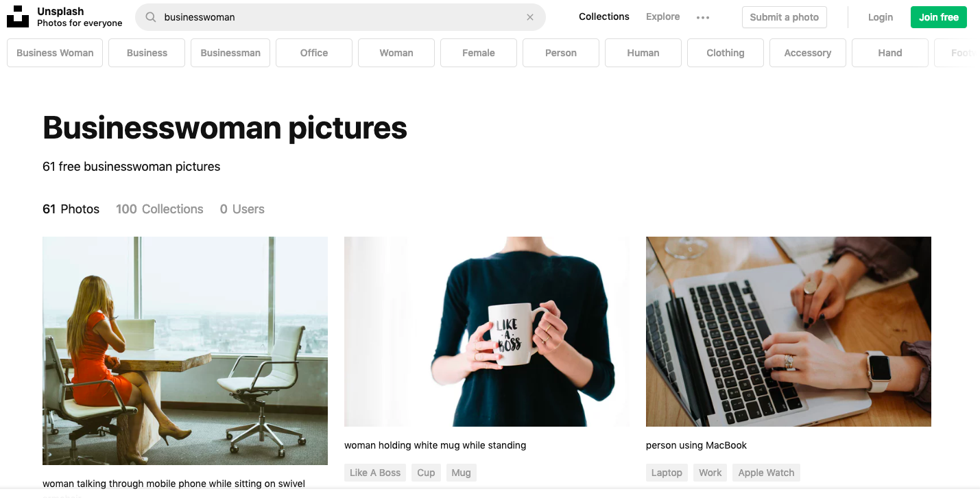The image size is (980, 498).
Task: Click the Mug tag
Action: pos(461,473)
